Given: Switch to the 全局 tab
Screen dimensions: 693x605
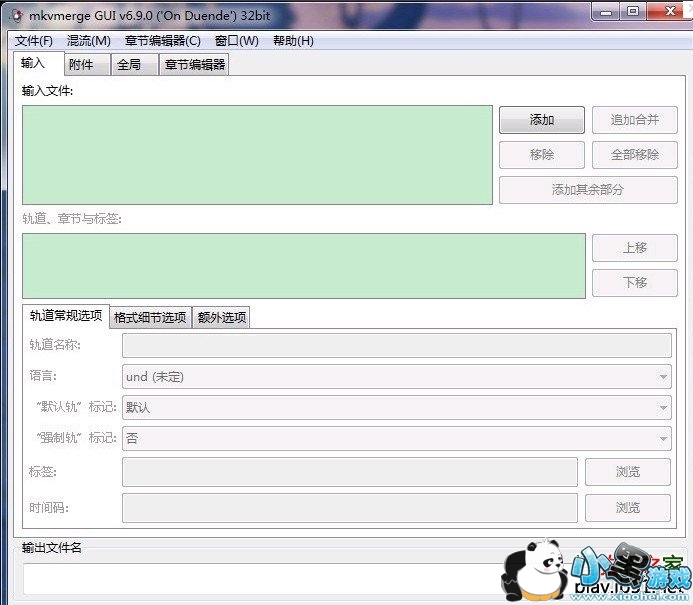Looking at the screenshot, I should 135,65.
